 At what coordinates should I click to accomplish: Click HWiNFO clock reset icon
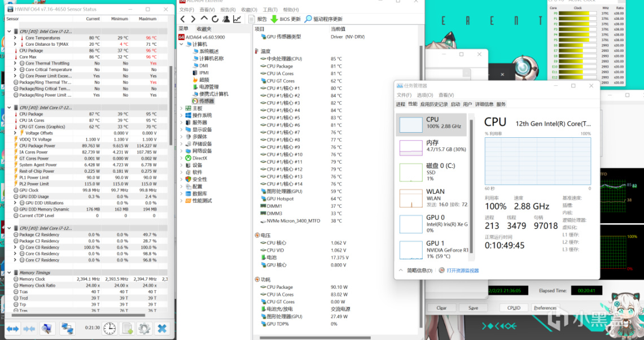tap(109, 329)
